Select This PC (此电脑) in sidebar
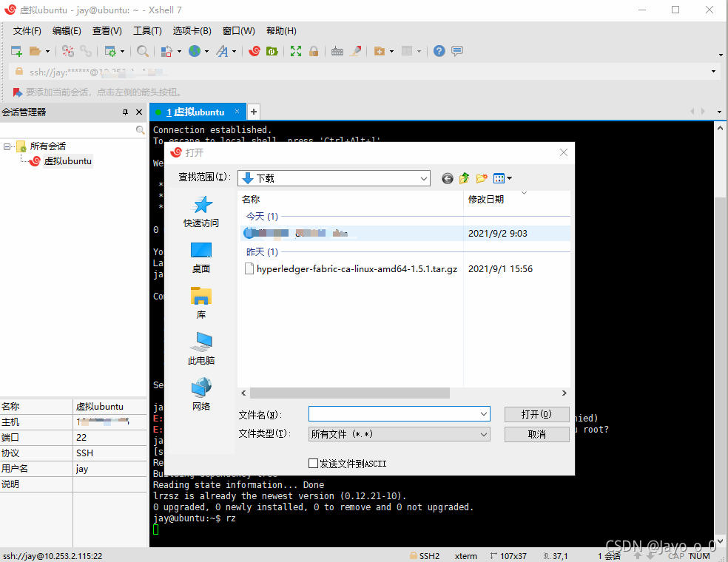The width and height of the screenshot is (728, 562). point(201,348)
